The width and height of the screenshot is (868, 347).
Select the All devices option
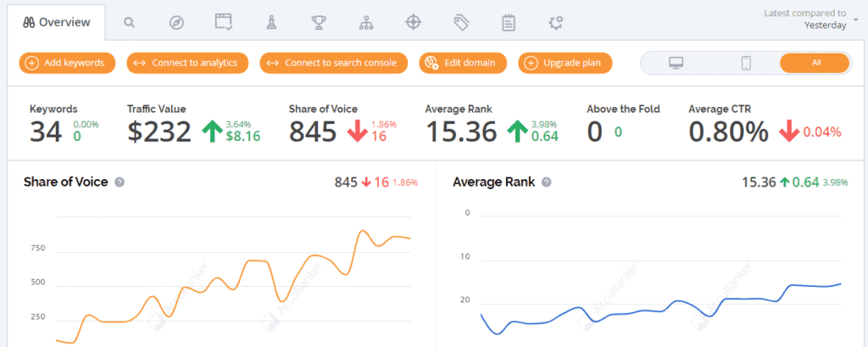tap(815, 63)
